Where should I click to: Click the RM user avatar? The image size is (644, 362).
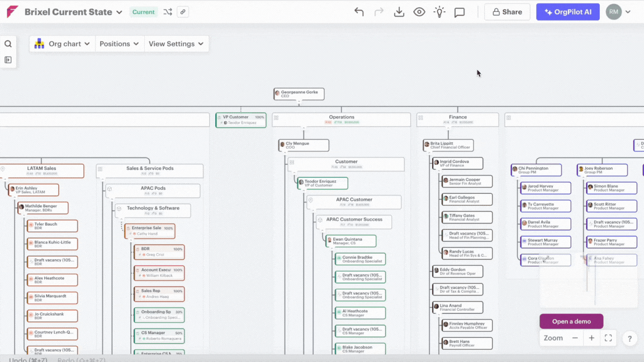click(x=614, y=12)
